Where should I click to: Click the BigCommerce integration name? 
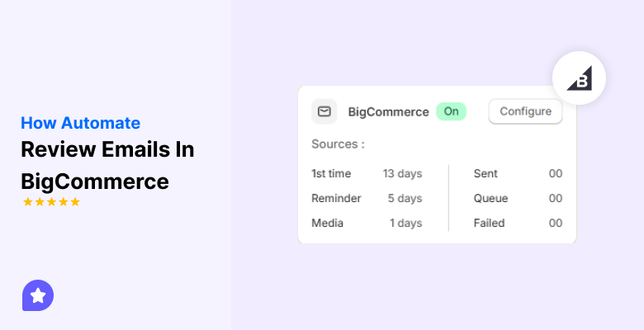(x=388, y=111)
